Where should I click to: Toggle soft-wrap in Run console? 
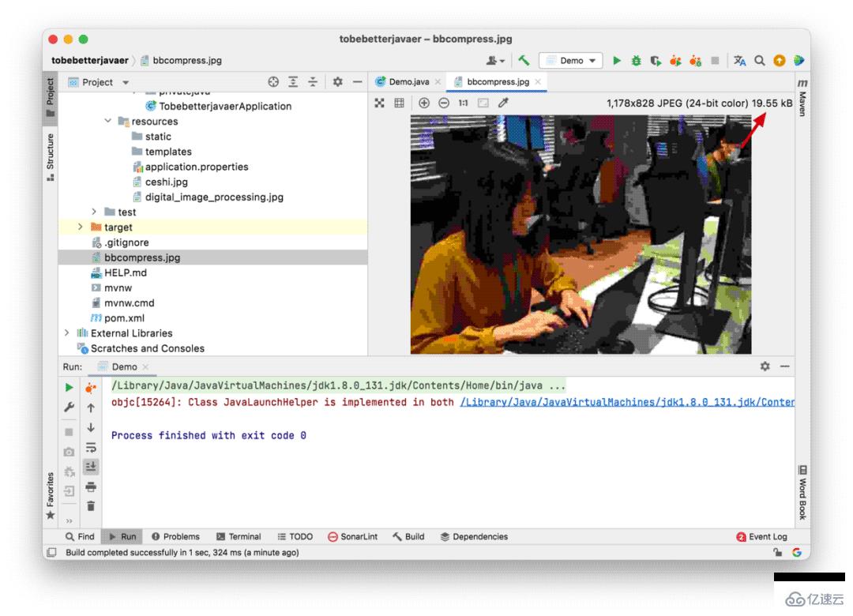(x=90, y=448)
